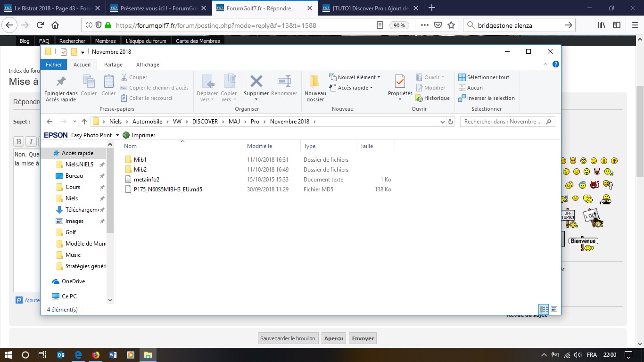Click the Copier ribbon icon
Image resolution: width=644 pixels, height=362 pixels.
coord(89,81)
